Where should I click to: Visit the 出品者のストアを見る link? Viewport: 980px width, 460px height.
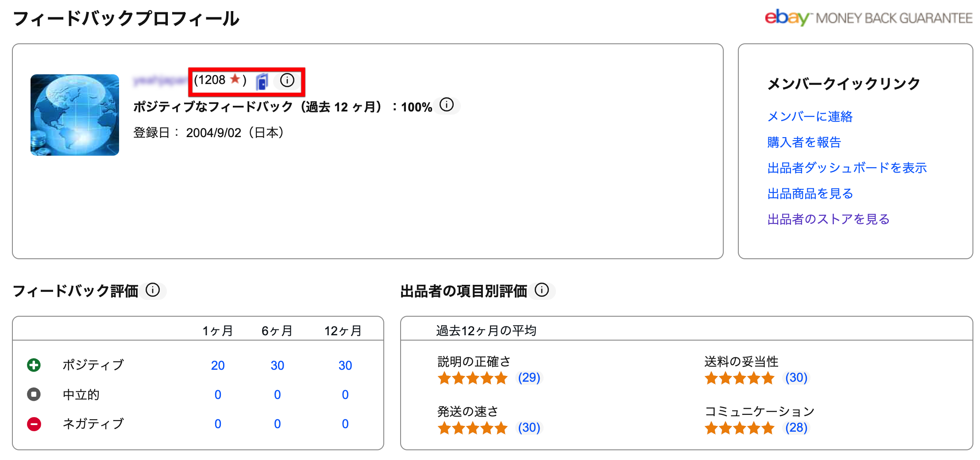pos(828,219)
